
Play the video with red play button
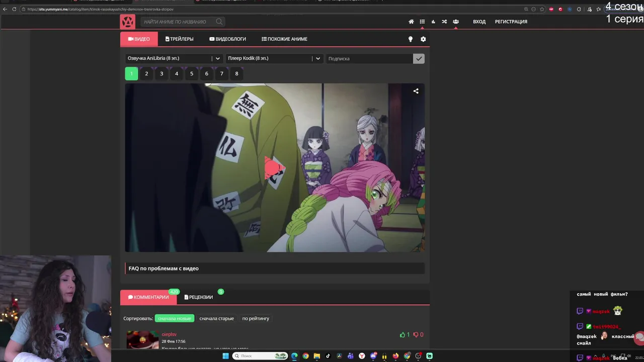tap(274, 168)
